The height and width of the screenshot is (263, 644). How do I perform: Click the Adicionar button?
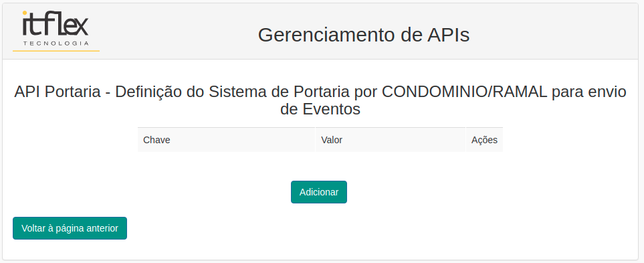click(x=319, y=192)
